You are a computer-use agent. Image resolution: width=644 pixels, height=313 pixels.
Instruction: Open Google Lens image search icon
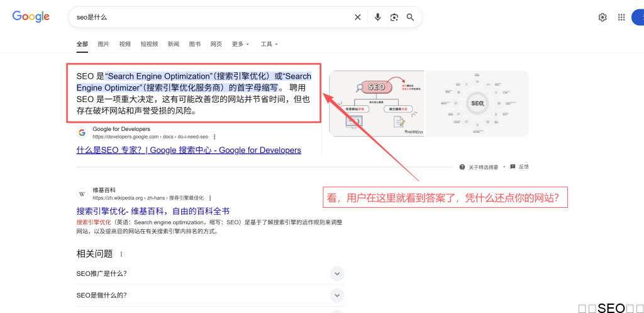click(394, 17)
